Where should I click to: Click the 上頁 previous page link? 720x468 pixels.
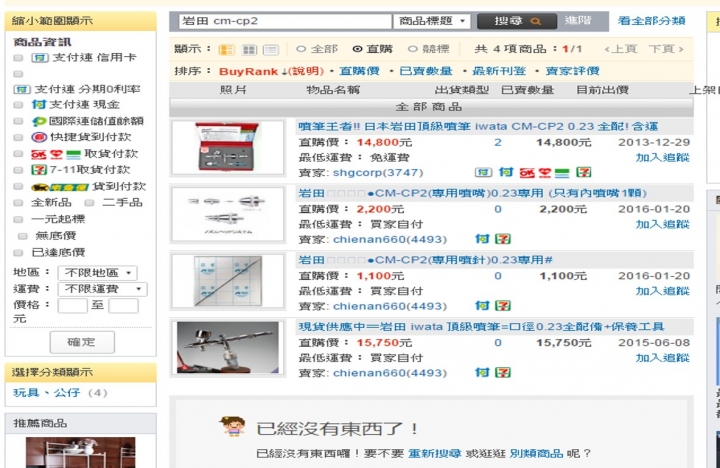pyautogui.click(x=621, y=49)
